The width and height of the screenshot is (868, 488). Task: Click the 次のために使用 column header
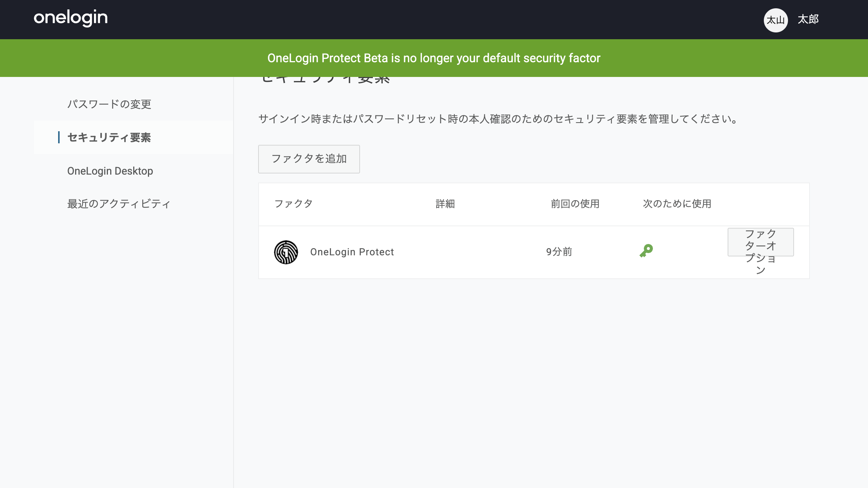[677, 204]
